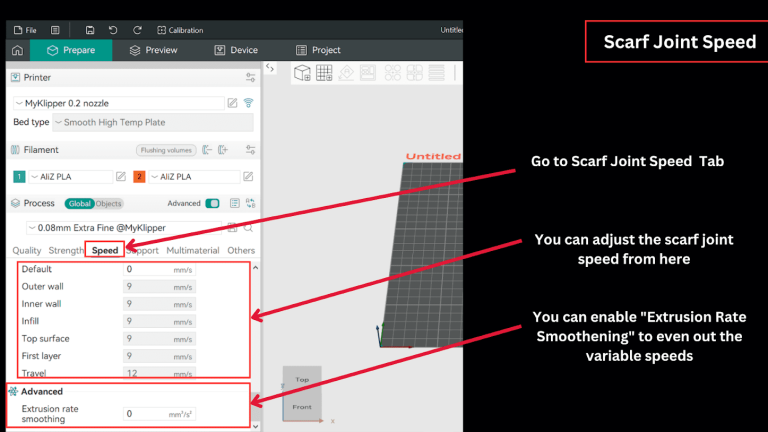
Task: Click the Infill speed field
Action: tap(159, 321)
